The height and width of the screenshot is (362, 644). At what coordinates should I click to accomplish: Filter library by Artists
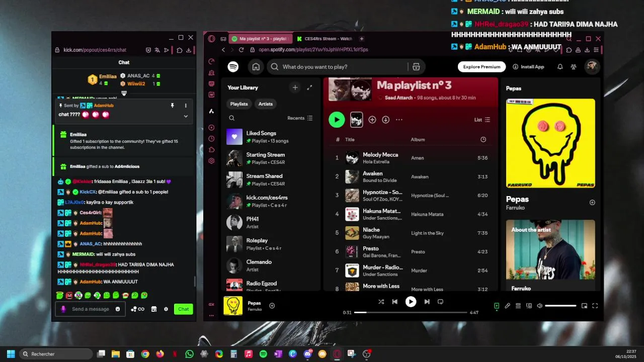(x=266, y=104)
